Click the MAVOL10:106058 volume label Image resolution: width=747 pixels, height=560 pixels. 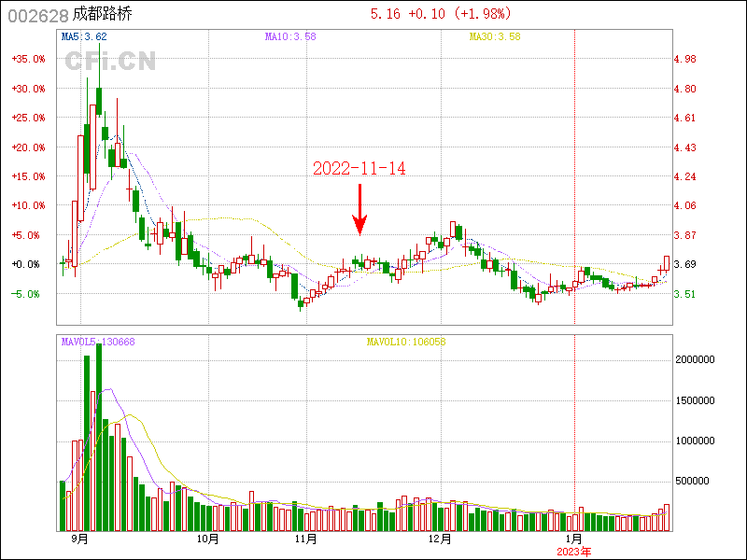(406, 342)
